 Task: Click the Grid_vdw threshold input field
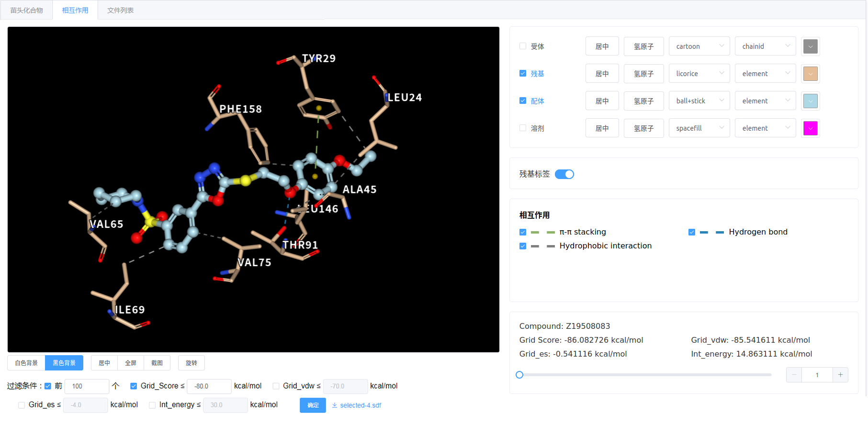point(346,386)
